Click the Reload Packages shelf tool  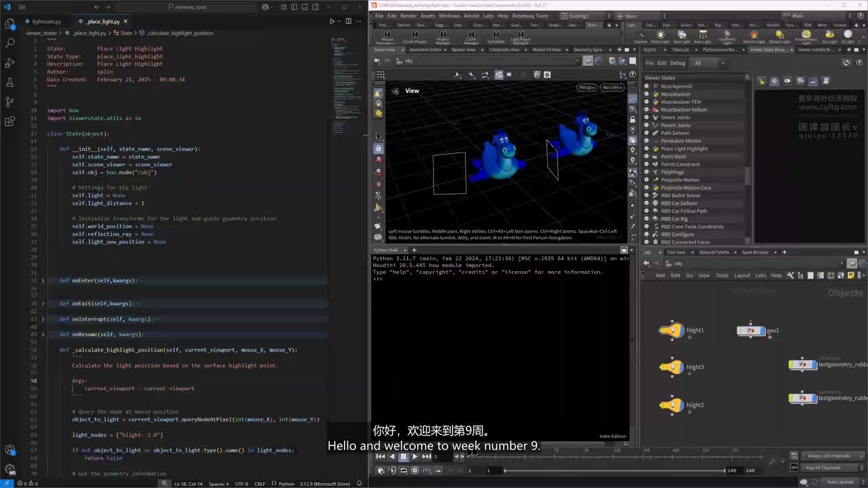387,37
